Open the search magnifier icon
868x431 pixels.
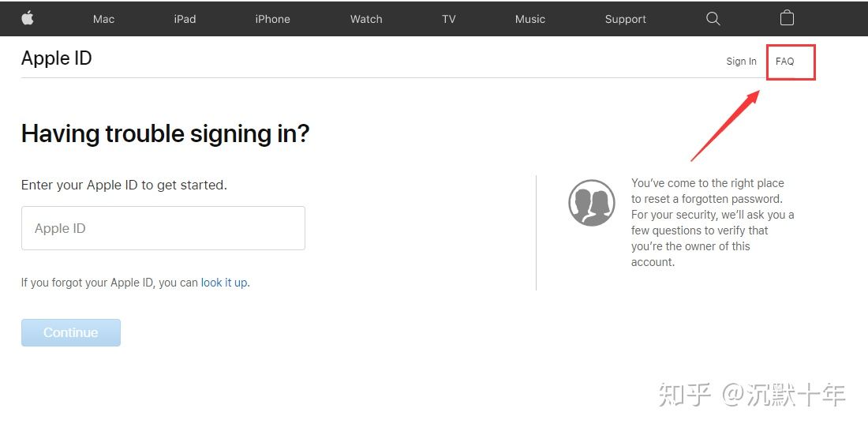tap(713, 19)
